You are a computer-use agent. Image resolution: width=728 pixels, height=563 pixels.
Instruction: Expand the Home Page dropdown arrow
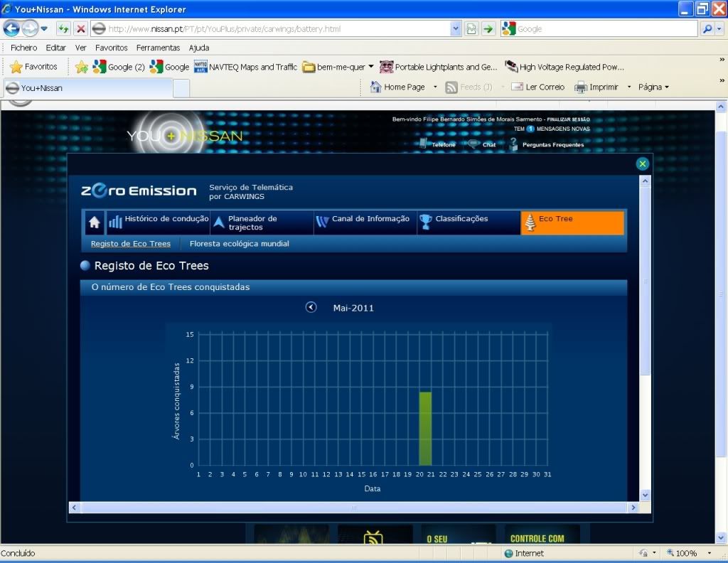point(435,87)
